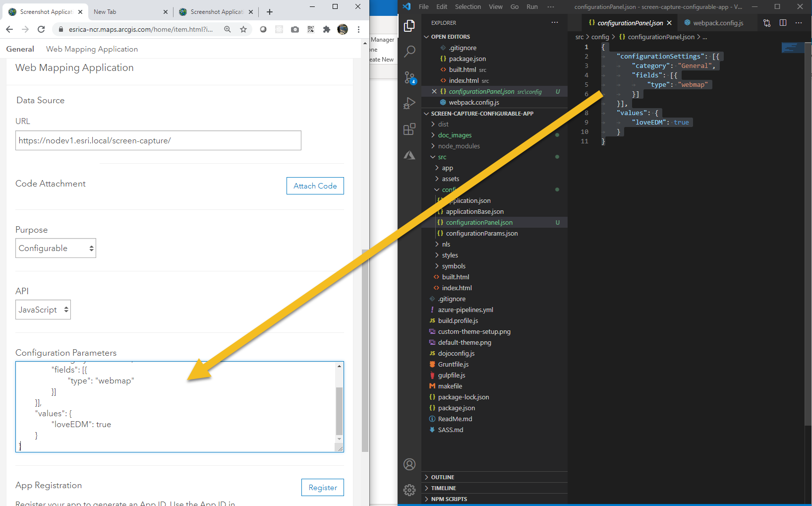The width and height of the screenshot is (812, 506).
Task: Close configurationPanel.json editor tab
Action: [x=669, y=23]
